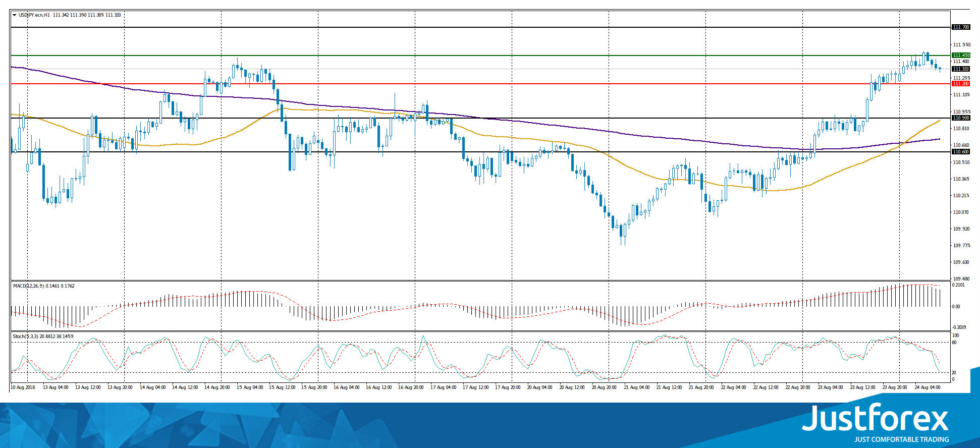This screenshot has width=980, height=448.
Task: Click the black triangle before USDJPY.ecn,H1
Action: (14, 15)
